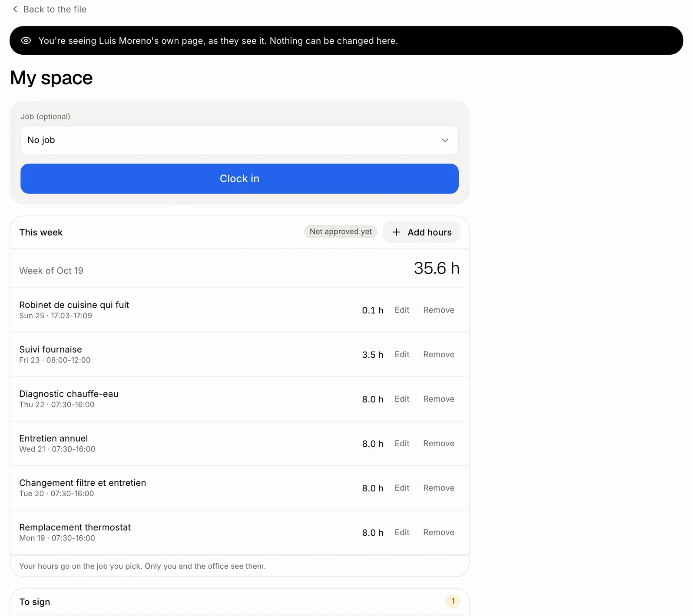Click the Week of Oct 19 label
Viewport: 695px width, 616px height.
click(x=51, y=270)
